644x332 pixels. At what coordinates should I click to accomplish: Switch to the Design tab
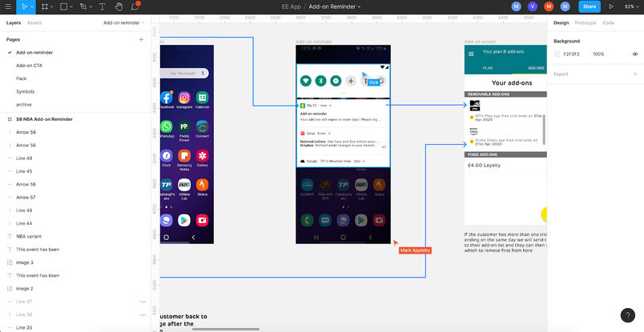click(x=561, y=23)
